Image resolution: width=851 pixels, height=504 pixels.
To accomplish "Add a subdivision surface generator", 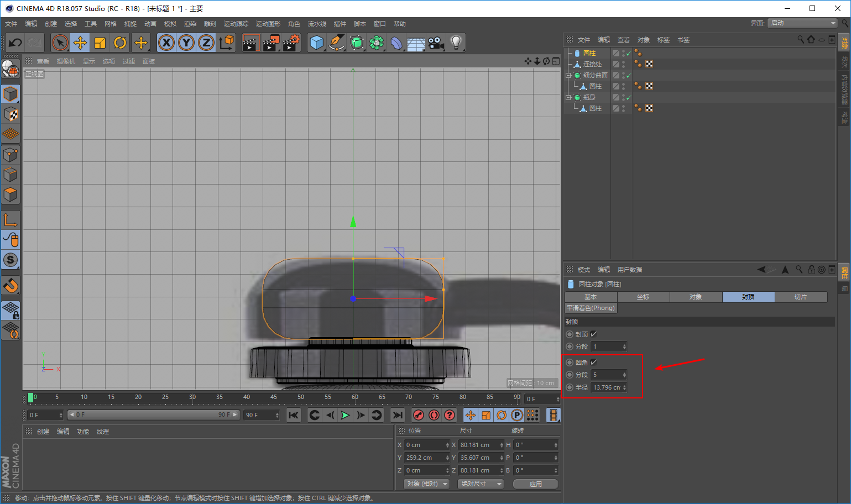I will tap(357, 43).
